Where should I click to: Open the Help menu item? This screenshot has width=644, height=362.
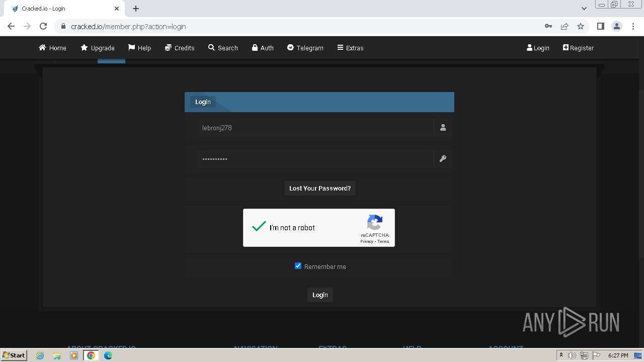tap(139, 48)
